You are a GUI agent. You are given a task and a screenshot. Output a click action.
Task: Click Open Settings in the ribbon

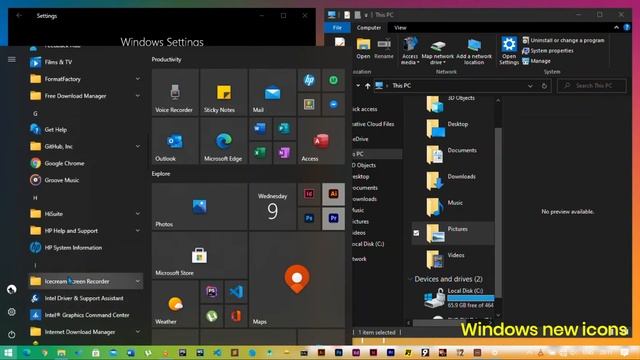click(x=509, y=51)
